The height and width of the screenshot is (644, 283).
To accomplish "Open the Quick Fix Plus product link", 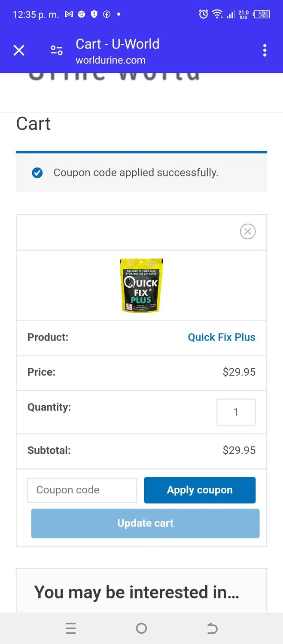I will [222, 337].
